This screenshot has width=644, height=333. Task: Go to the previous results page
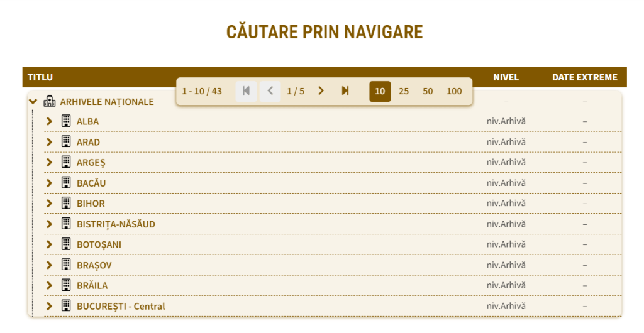[270, 91]
